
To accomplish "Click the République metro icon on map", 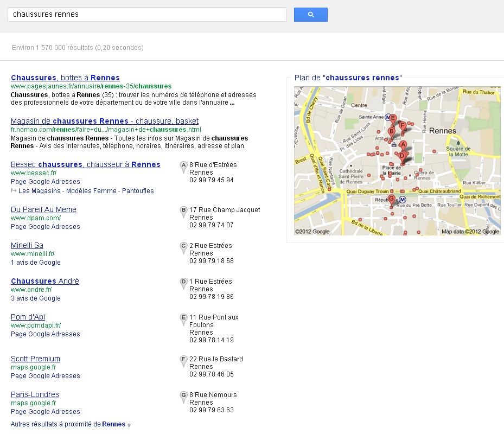I will pos(402,200).
